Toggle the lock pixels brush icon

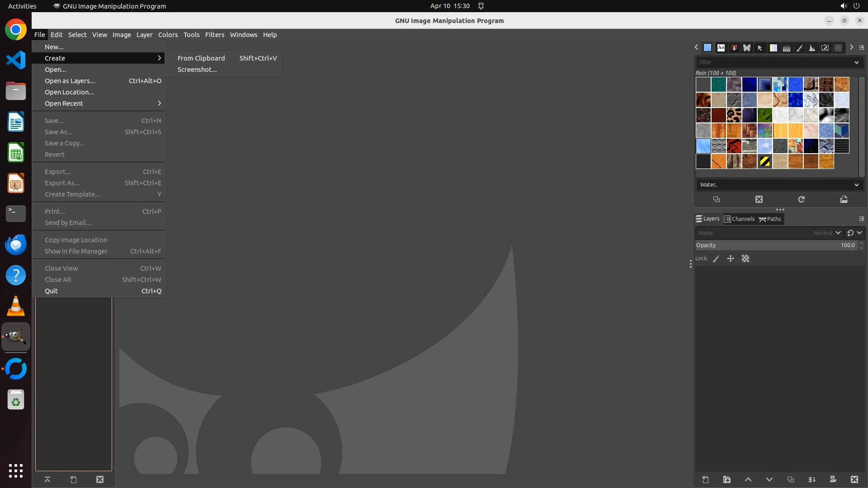716,259
